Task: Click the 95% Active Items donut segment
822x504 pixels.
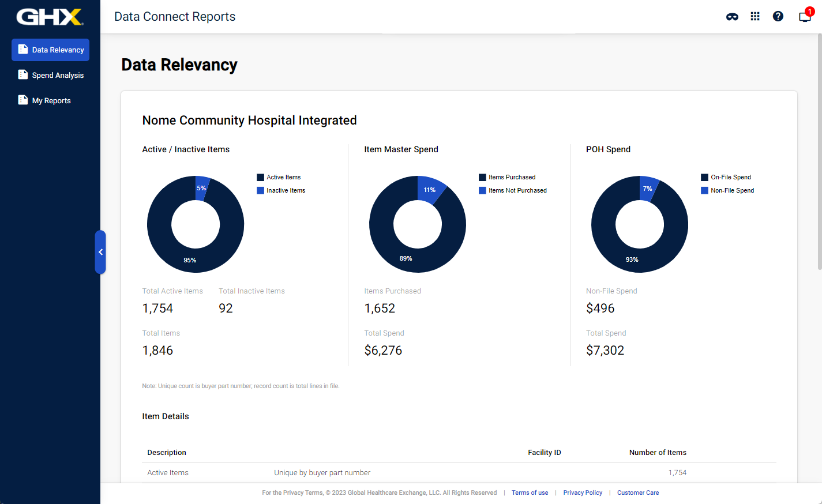Action: click(x=190, y=259)
